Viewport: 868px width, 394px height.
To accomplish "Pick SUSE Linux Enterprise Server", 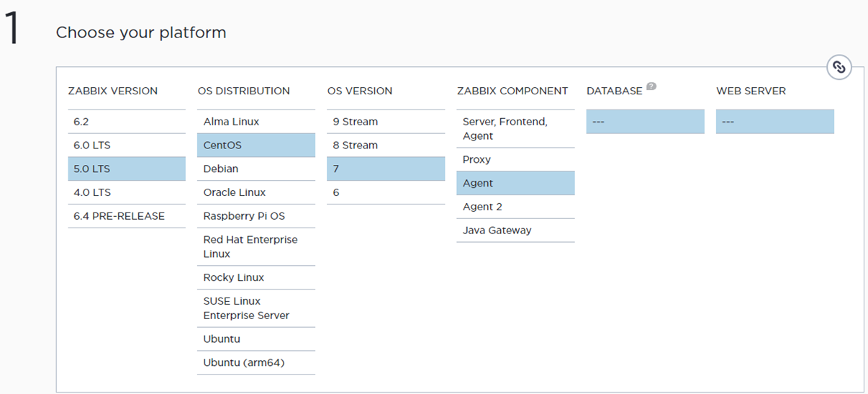I will click(x=256, y=308).
